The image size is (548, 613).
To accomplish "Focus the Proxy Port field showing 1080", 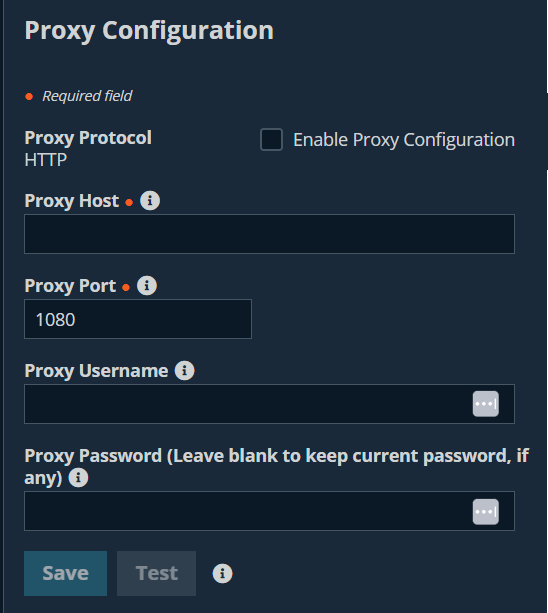I will pos(138,319).
